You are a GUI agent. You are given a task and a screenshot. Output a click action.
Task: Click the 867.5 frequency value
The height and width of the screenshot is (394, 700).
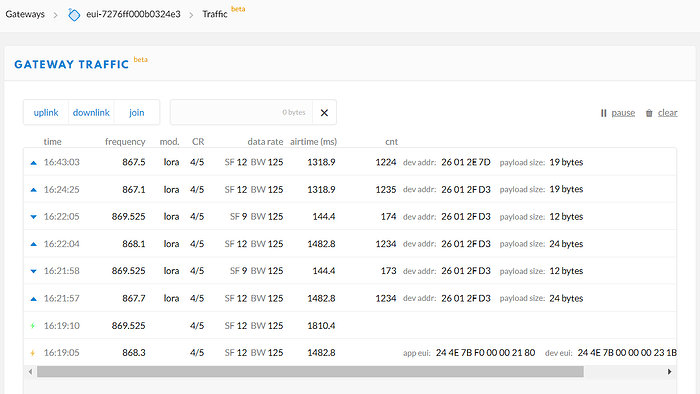(x=134, y=162)
